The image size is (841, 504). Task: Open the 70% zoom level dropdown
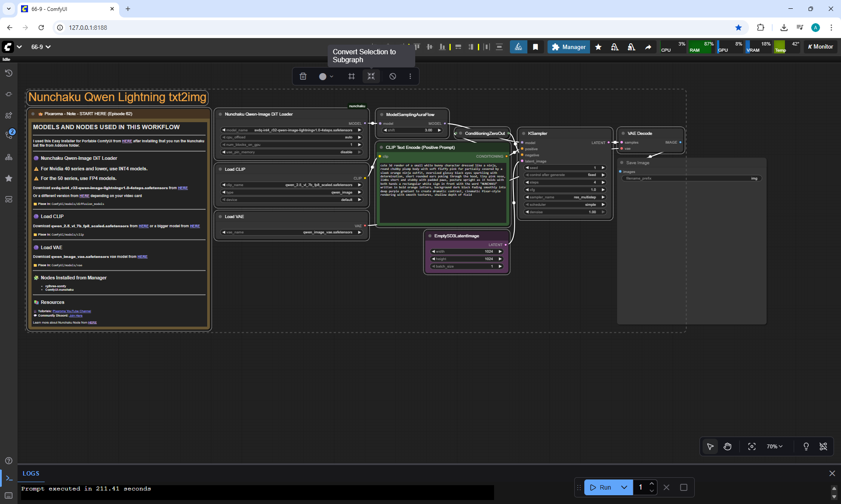pos(774,446)
